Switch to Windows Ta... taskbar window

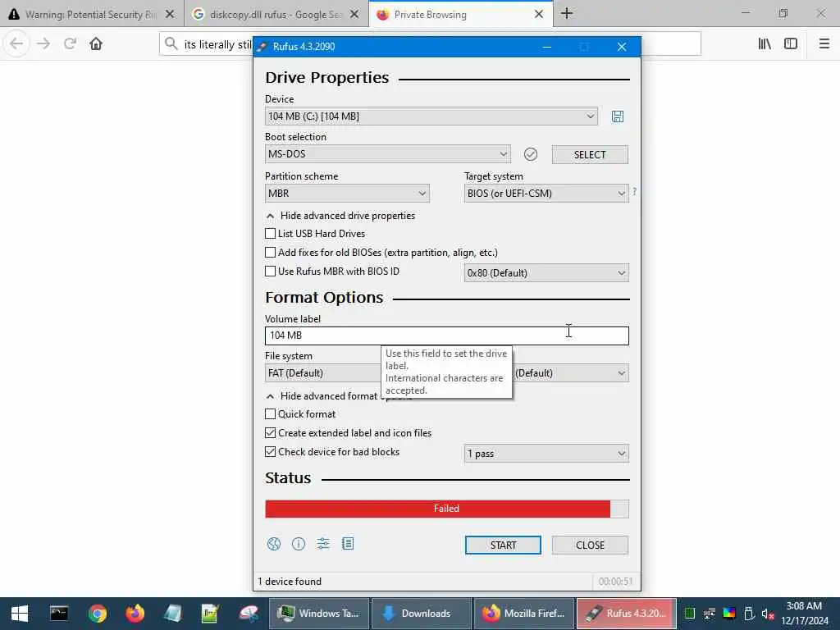(319, 614)
